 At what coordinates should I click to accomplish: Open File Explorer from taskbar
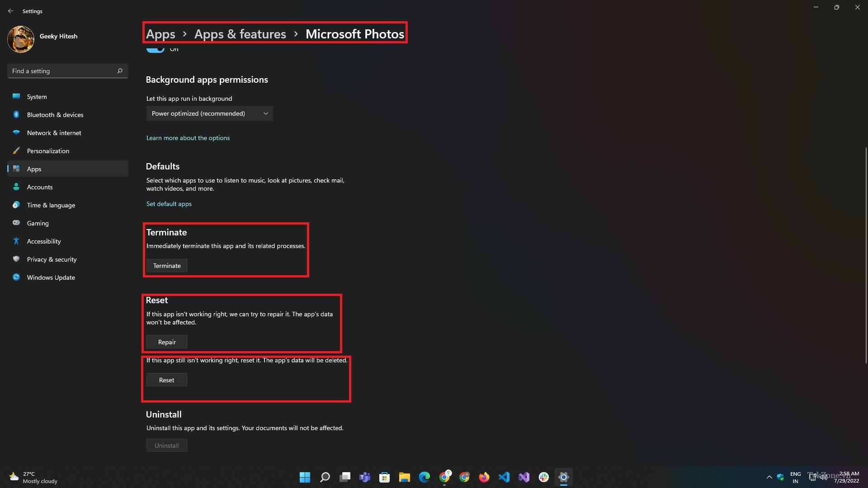pos(404,477)
